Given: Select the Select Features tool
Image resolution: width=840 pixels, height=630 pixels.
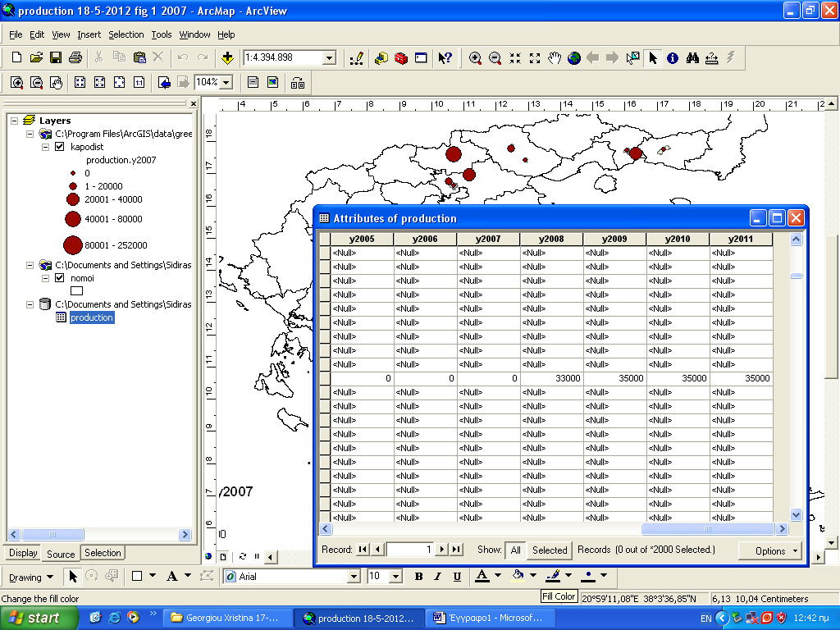Looking at the screenshot, I should 632,58.
